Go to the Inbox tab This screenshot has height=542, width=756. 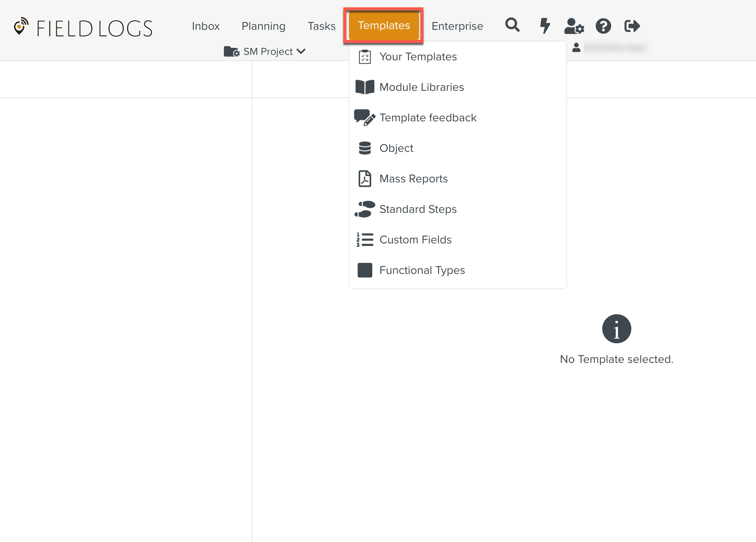pos(206,26)
